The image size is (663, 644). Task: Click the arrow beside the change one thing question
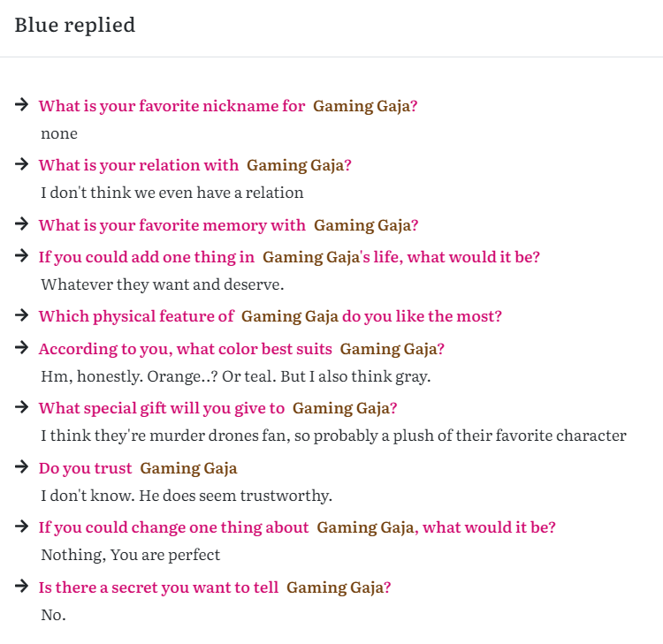(x=21, y=527)
